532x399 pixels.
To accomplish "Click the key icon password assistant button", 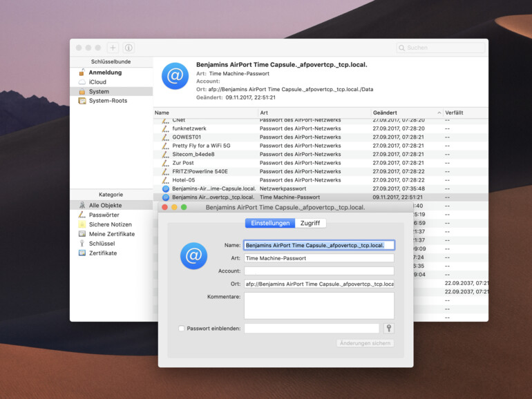I will coord(389,329).
